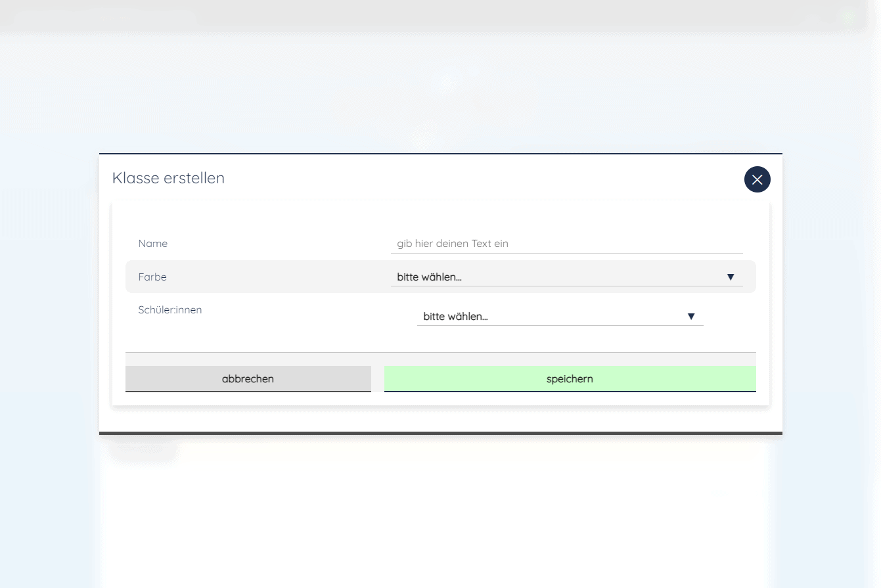Viewport: 881px width, 588px height.
Task: Click the 'Farbe' field label
Action: pos(152,277)
